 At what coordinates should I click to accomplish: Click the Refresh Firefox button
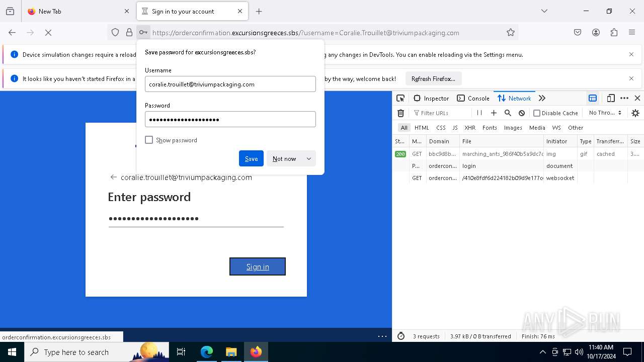point(433,78)
